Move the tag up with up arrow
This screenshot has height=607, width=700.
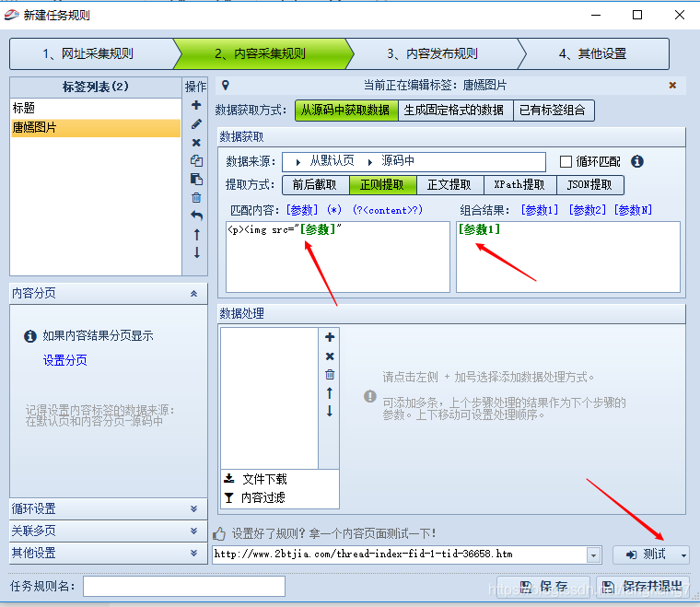click(x=197, y=234)
